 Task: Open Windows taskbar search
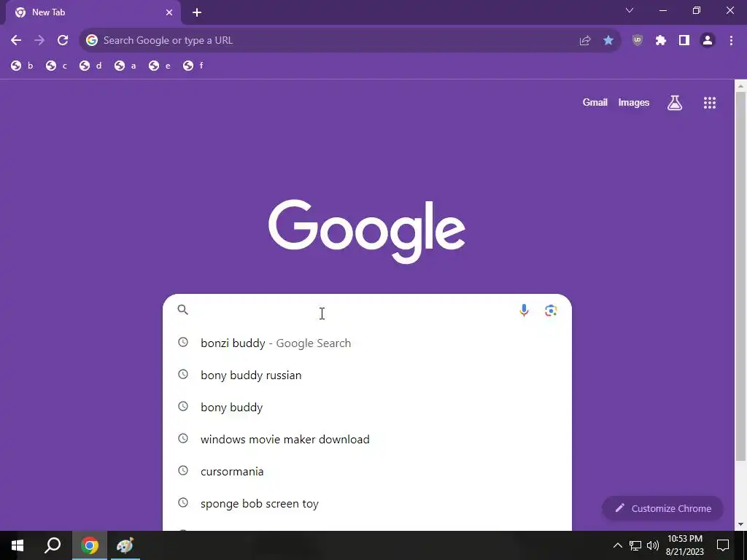tap(53, 545)
